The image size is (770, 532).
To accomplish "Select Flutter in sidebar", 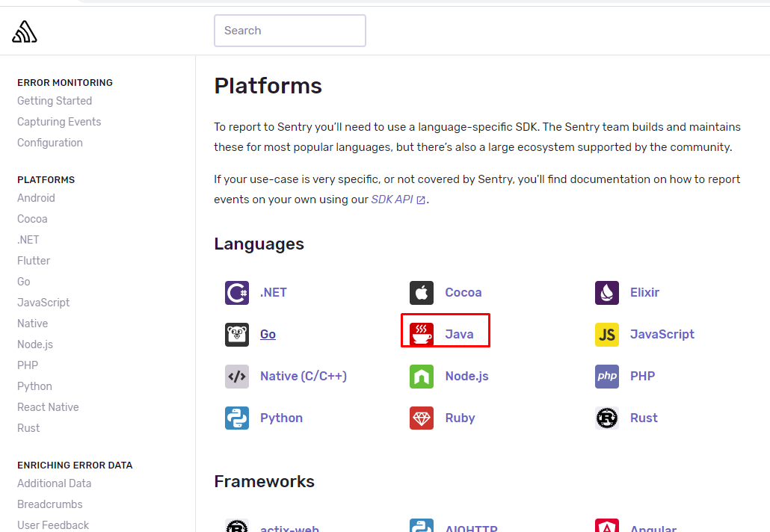I will click(x=34, y=261).
